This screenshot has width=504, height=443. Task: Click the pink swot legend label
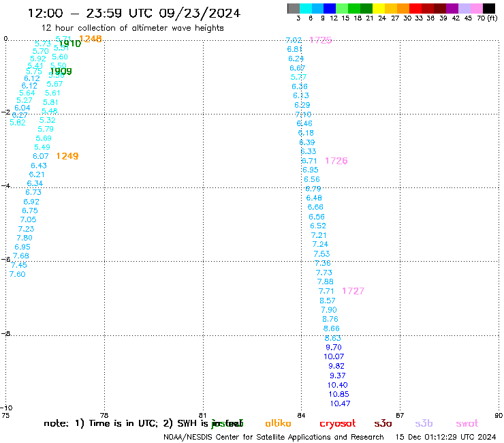coord(467,423)
